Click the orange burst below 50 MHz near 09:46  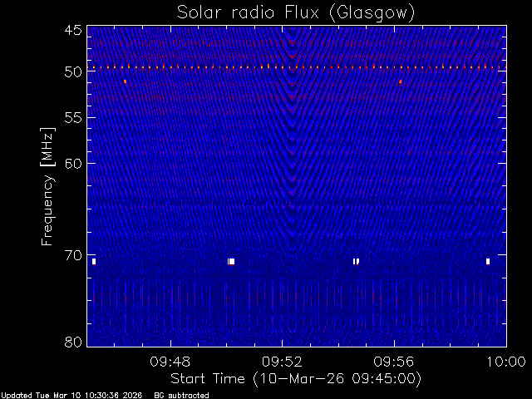click(x=126, y=81)
